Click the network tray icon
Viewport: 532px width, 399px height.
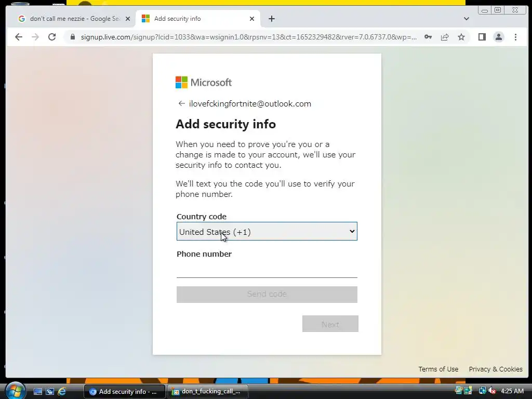[x=482, y=391]
